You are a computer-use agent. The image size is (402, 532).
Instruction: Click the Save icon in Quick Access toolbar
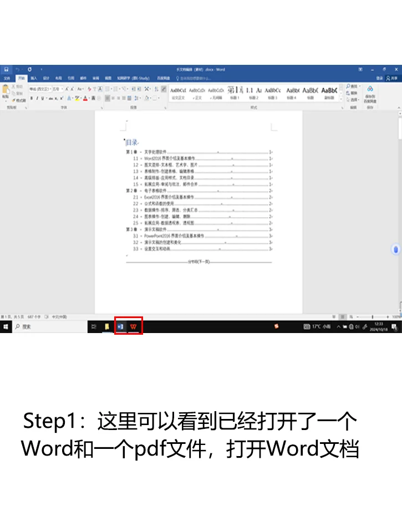pos(6,69)
